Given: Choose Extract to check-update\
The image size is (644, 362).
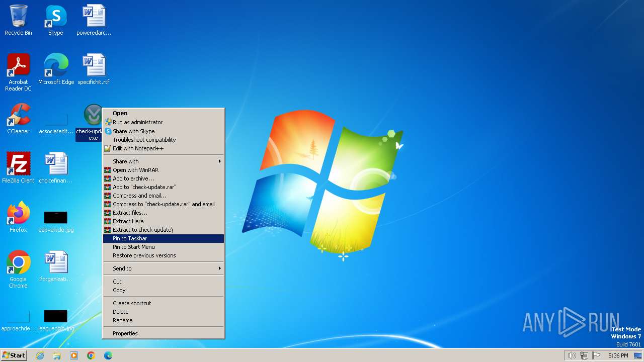Looking at the screenshot, I should (x=164, y=230).
